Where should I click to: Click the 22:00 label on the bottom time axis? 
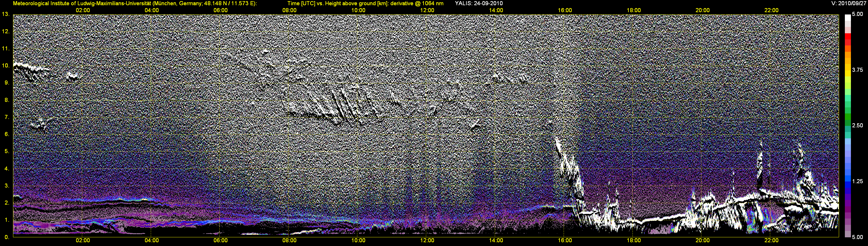click(771, 241)
